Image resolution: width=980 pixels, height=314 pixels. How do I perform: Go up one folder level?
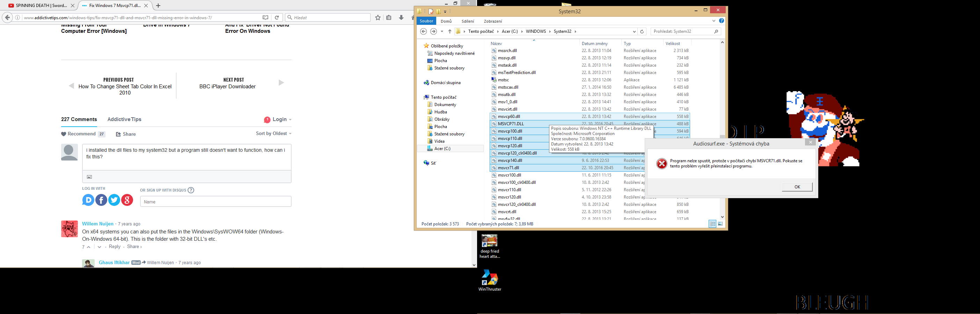[450, 31]
